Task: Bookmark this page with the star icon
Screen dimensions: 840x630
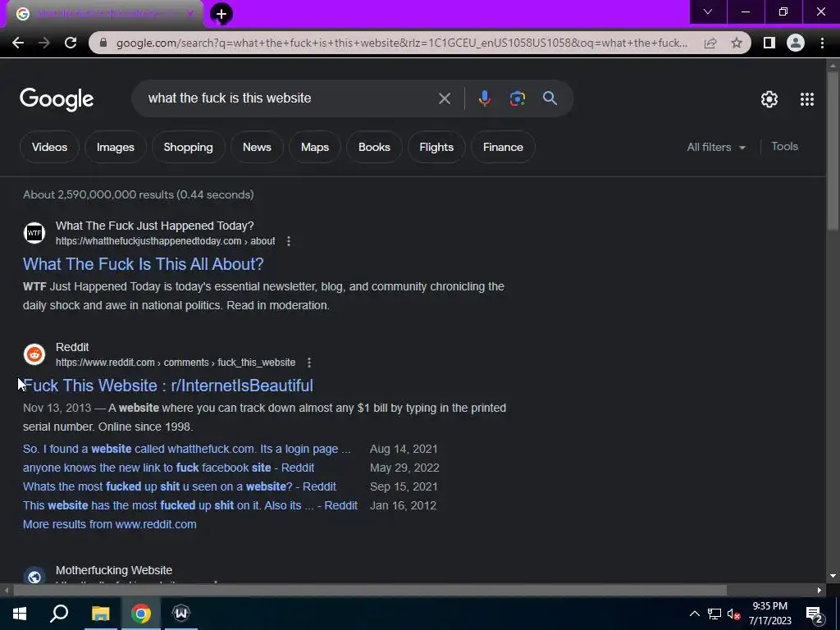Action: (x=737, y=43)
